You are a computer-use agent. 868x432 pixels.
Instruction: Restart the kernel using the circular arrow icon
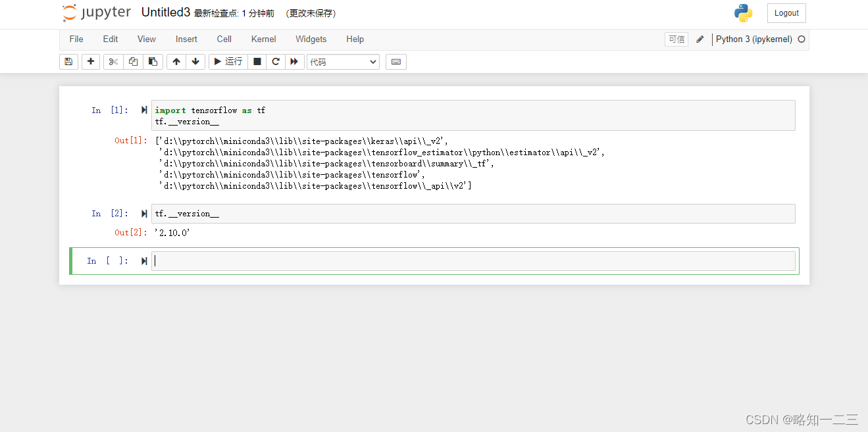(x=276, y=61)
